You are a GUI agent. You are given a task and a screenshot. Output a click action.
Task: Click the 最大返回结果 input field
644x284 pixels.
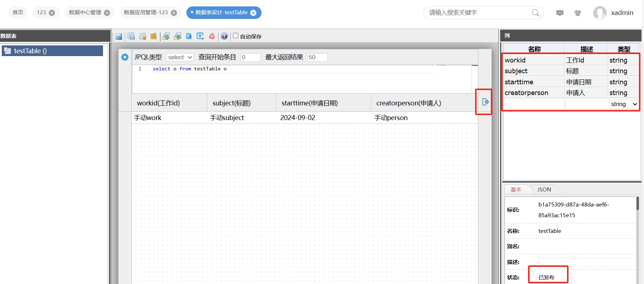coord(317,57)
